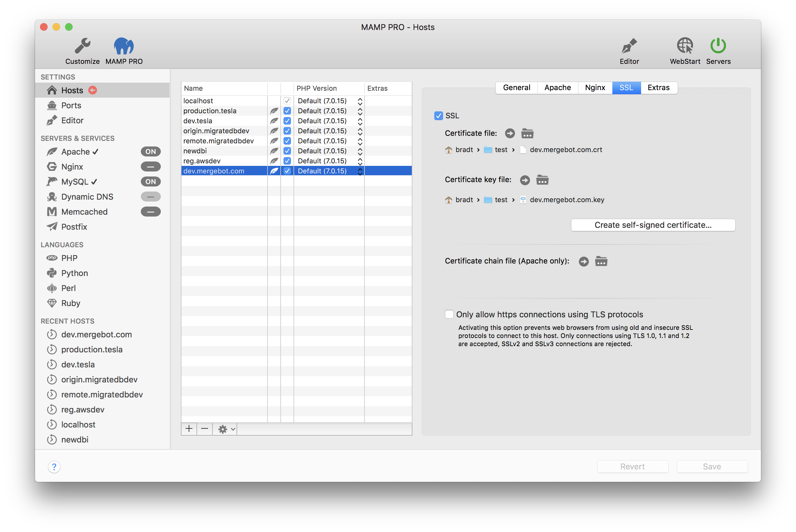Enable Only allow https using TLS protocols
The image size is (796, 532).
point(449,314)
